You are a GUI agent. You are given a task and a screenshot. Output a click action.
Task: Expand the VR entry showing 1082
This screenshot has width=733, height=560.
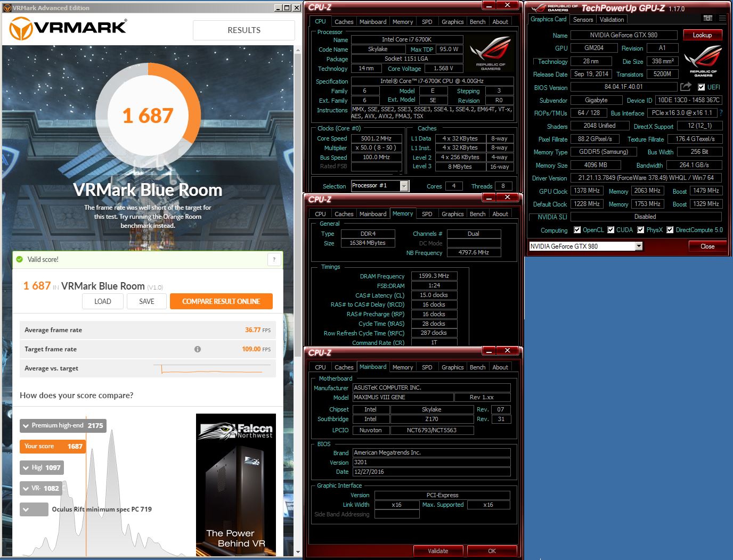pyautogui.click(x=41, y=488)
